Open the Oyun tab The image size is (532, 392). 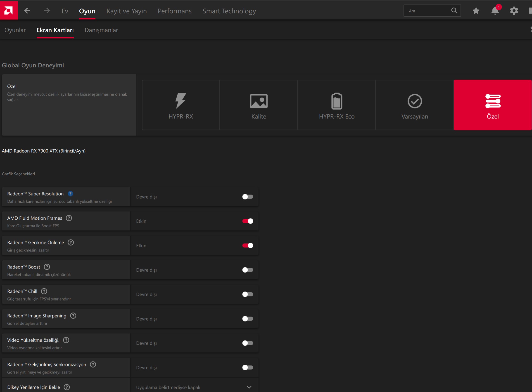(x=87, y=11)
